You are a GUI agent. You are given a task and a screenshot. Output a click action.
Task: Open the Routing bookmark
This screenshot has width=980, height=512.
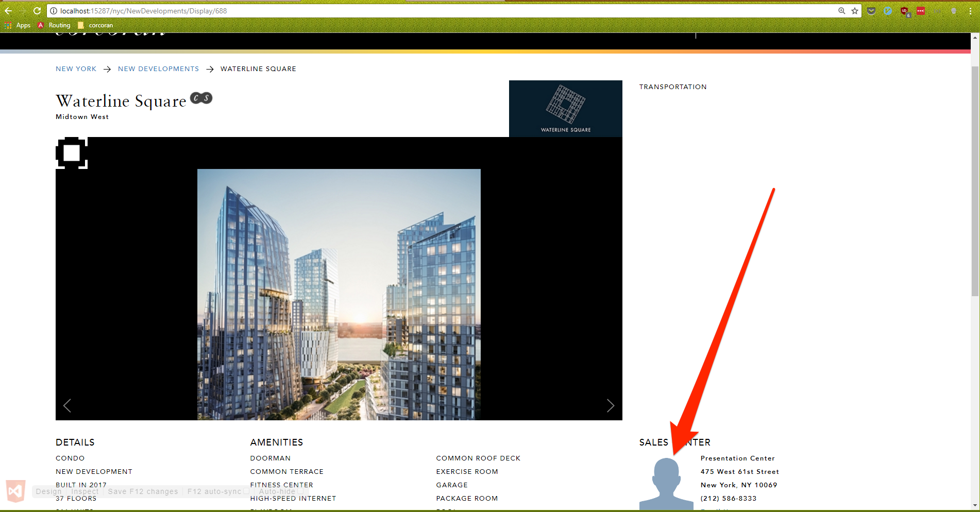click(x=54, y=25)
